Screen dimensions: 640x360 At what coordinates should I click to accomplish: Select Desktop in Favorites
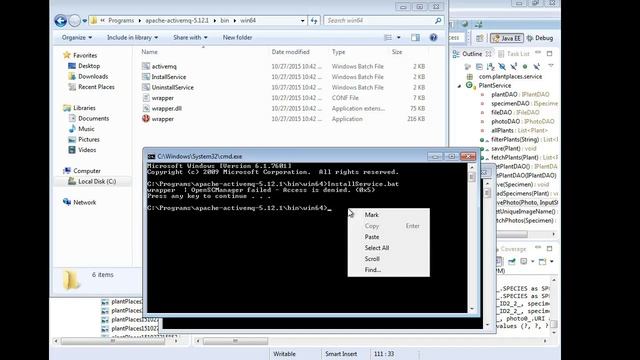pos(84,66)
